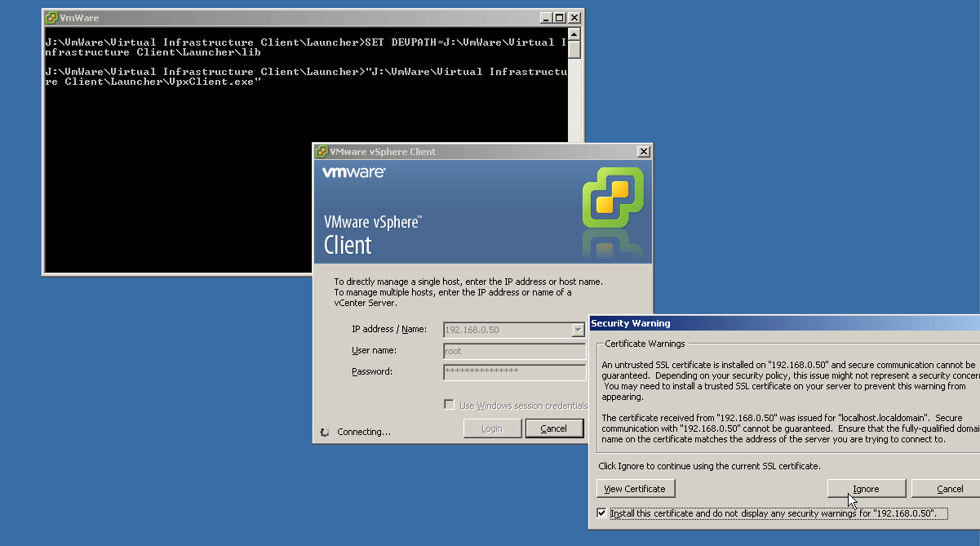The height and width of the screenshot is (546, 980).
Task: Click Cancel in the vSphere Client login window
Action: (x=554, y=428)
